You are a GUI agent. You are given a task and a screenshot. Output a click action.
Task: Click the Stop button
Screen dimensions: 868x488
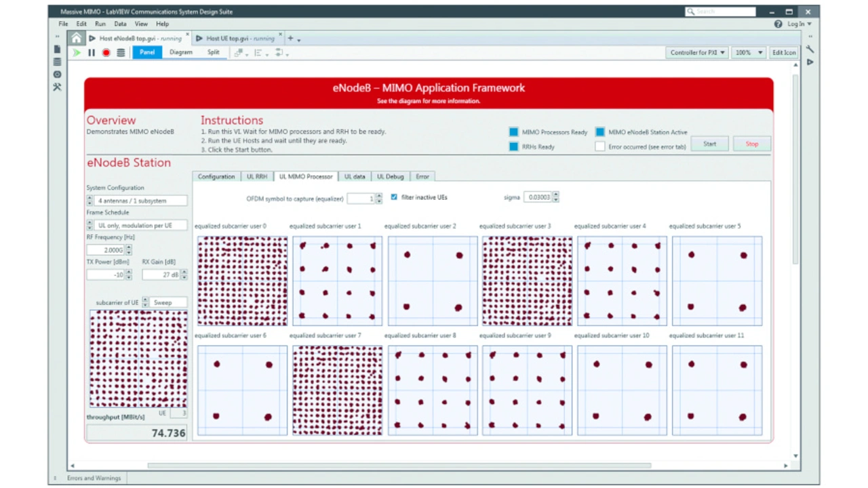752,144
